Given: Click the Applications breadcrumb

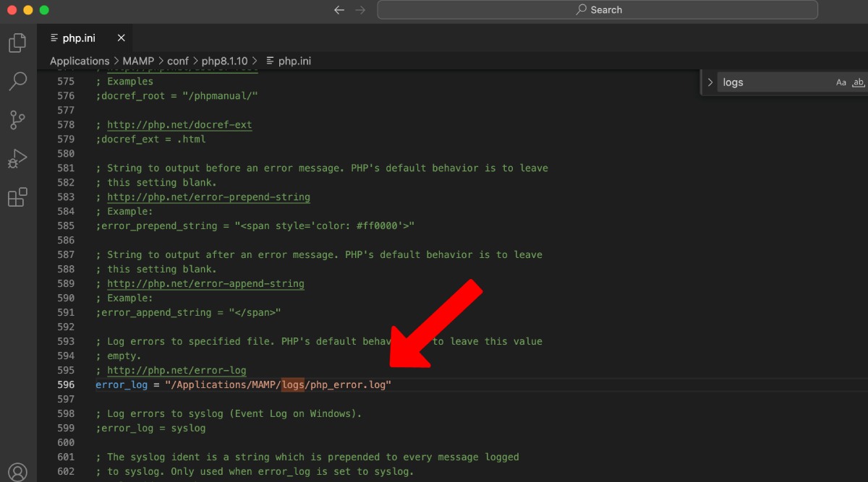Looking at the screenshot, I should tap(80, 61).
